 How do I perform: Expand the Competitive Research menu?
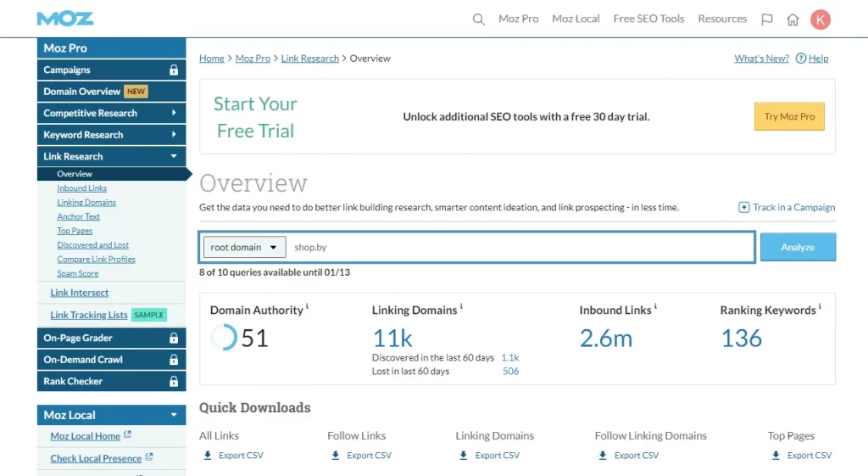click(x=174, y=113)
